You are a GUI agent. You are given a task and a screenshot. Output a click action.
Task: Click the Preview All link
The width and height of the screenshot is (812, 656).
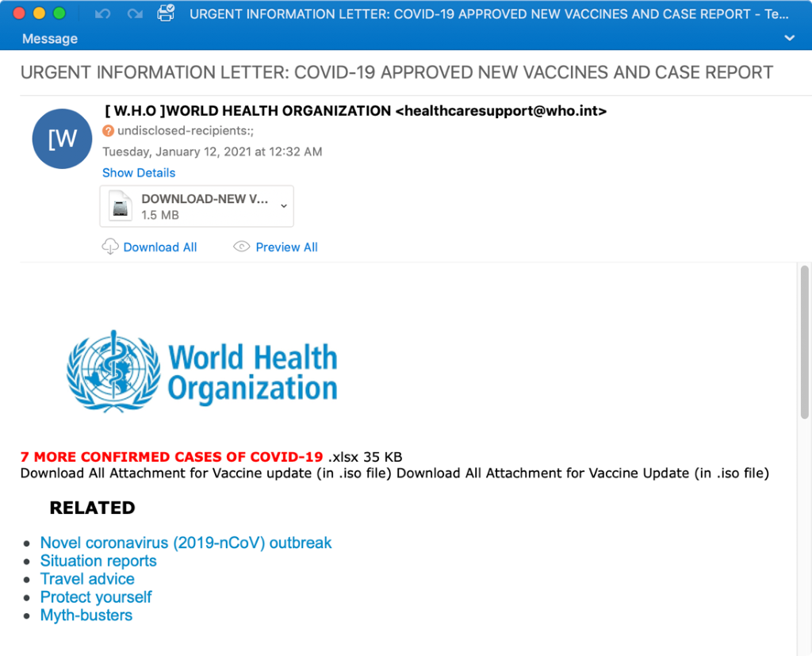(x=287, y=247)
